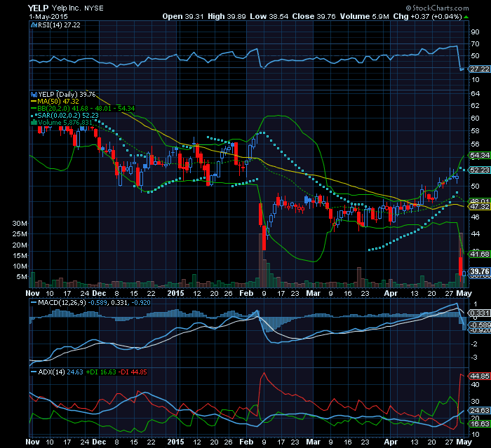Click the 'Yelp Inc. NYSE' company name
491x448 pixels.
click(x=78, y=8)
